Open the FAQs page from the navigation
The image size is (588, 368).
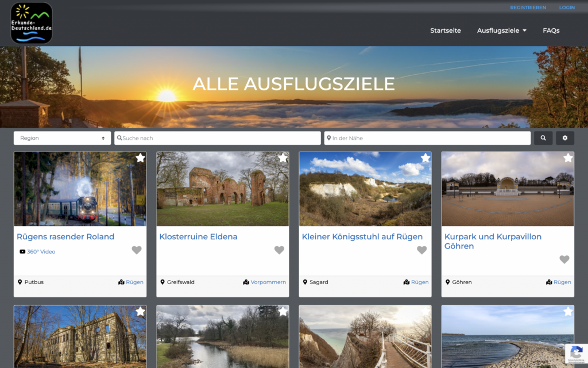551,30
